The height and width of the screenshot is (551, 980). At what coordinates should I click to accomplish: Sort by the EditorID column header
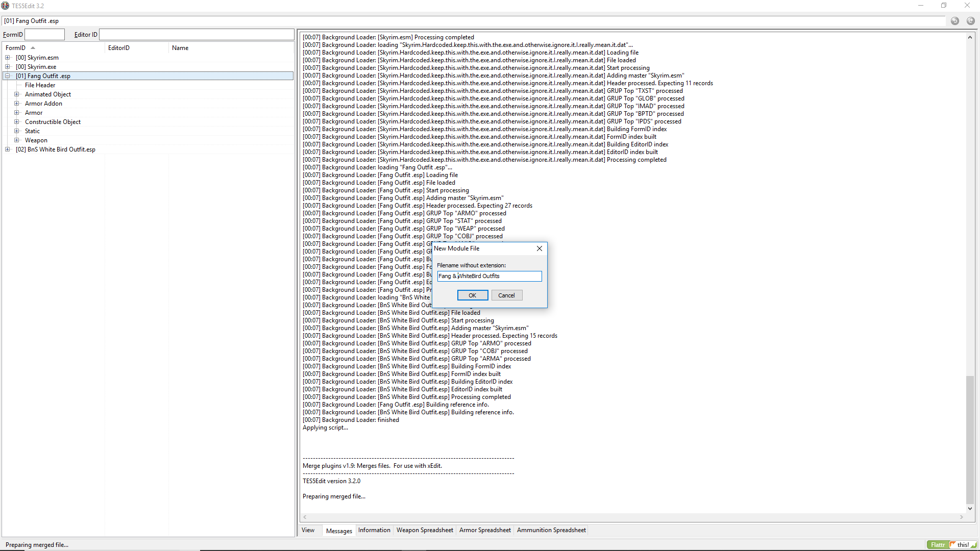point(137,48)
